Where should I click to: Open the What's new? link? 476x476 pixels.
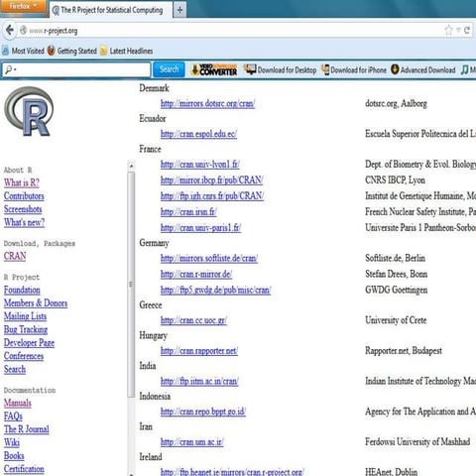24,222
